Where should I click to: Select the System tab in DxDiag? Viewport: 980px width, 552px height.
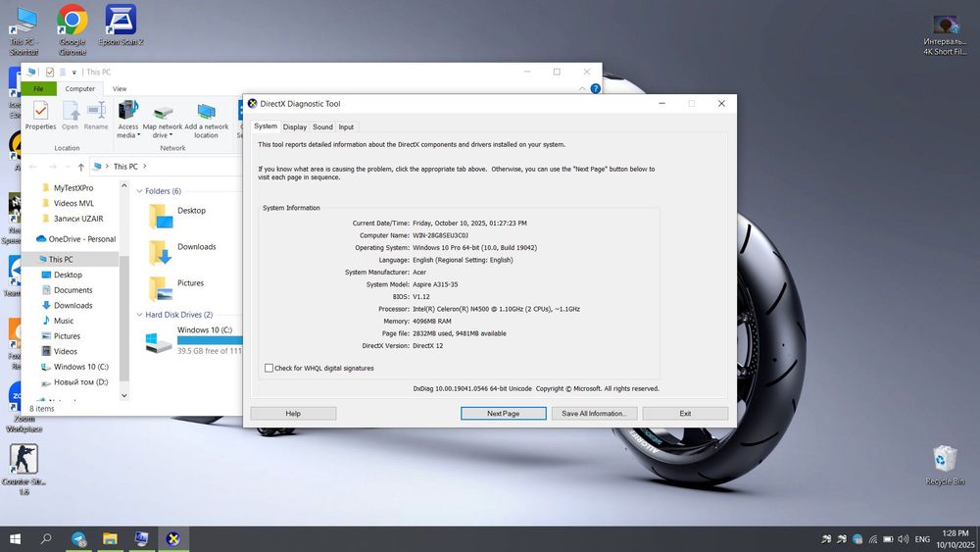[266, 126]
